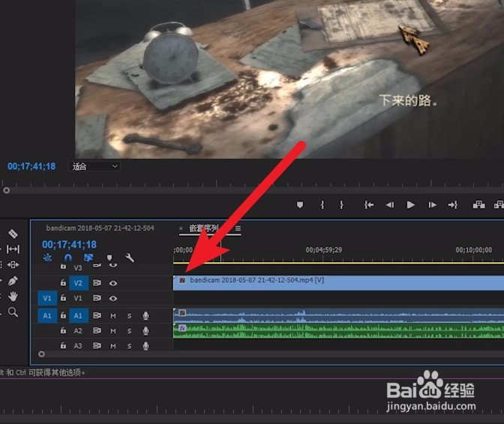Image resolution: width=504 pixels, height=424 pixels.
Task: Hide V1 track output eye
Action: pos(112,298)
